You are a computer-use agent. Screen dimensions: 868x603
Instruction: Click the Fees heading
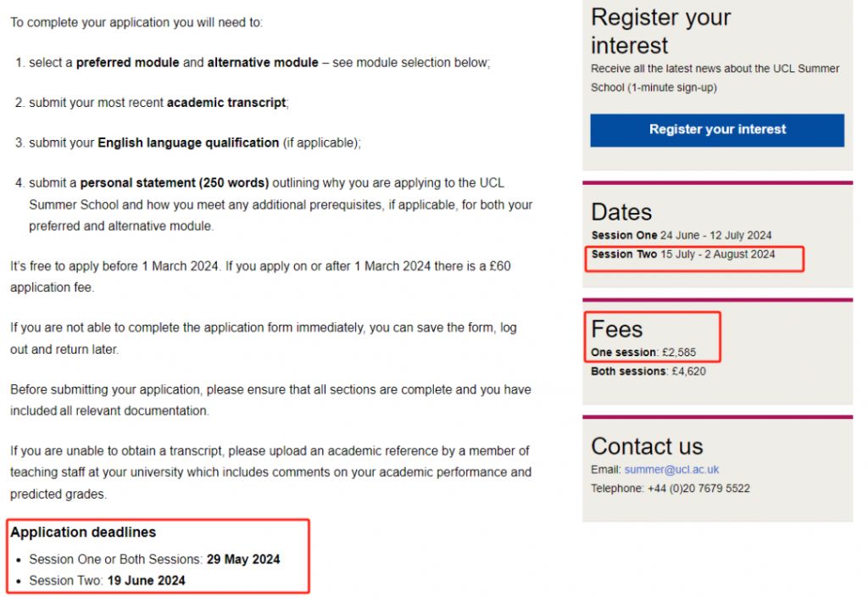(x=617, y=329)
